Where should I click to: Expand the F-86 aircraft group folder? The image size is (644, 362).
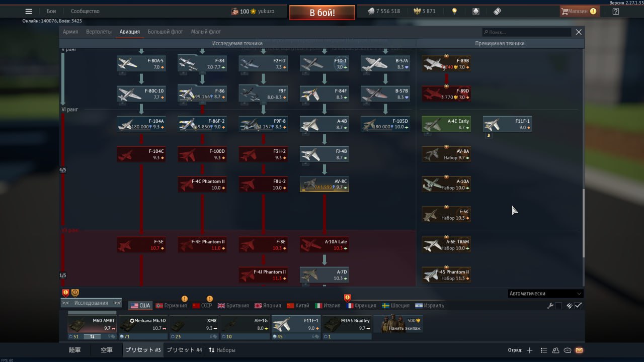(x=202, y=94)
